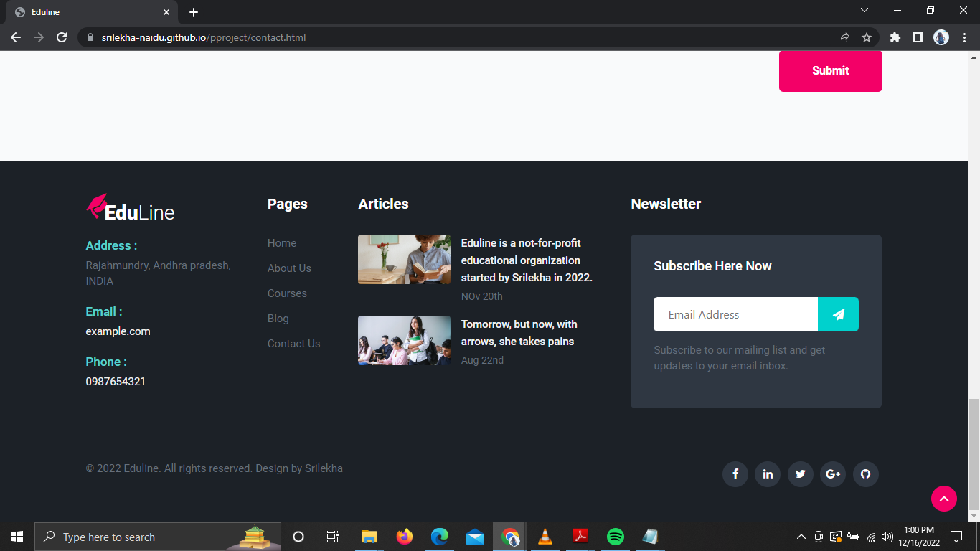Open the Blog page link
Image resolution: width=980 pixels, height=551 pixels.
pos(278,318)
